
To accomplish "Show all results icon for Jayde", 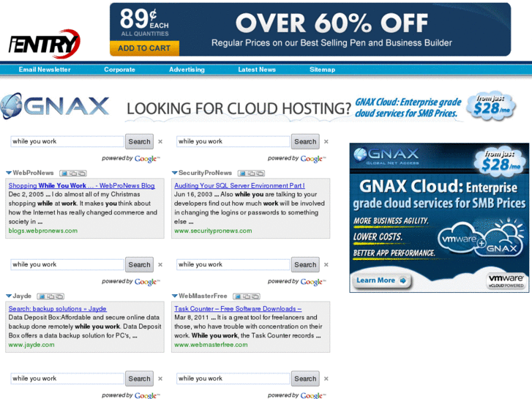I will pyautogui.click(x=59, y=297).
